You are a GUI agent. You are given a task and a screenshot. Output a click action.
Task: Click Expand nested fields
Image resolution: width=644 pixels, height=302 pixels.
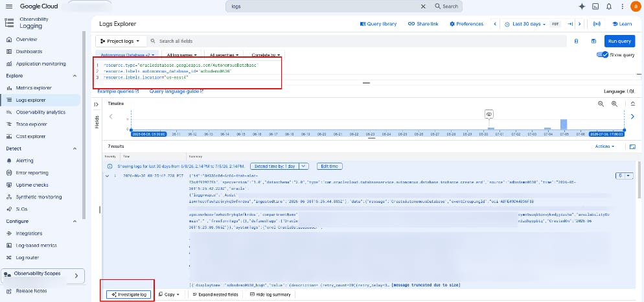215,295
